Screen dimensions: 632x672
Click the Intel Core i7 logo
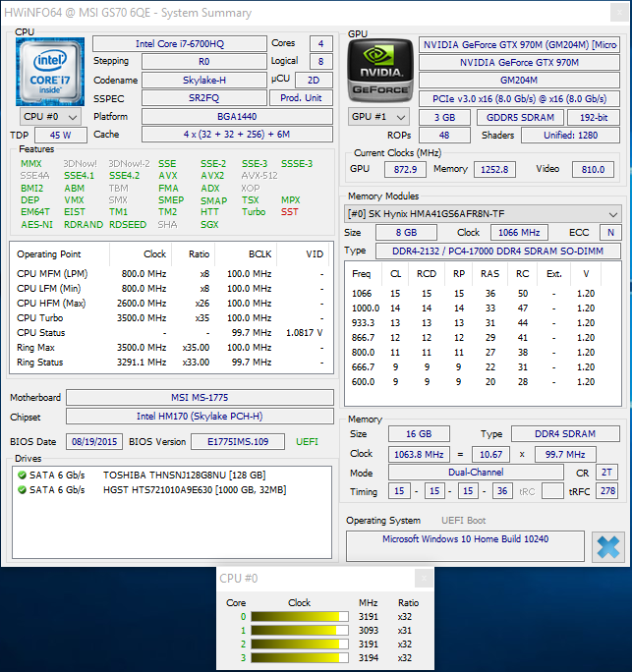pos(50,72)
